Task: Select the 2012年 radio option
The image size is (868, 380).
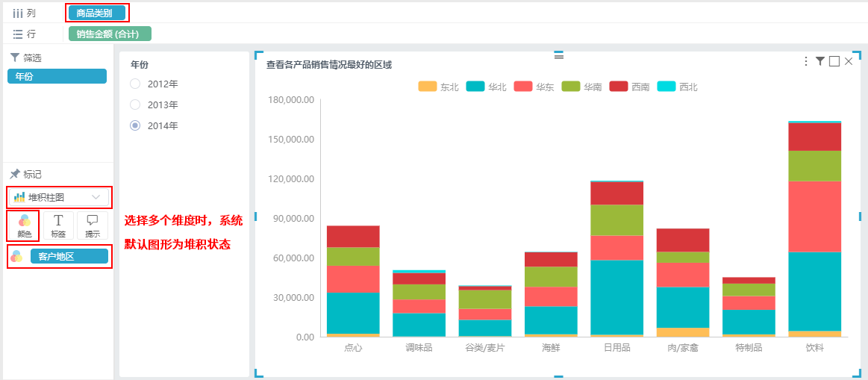Action: [135, 84]
